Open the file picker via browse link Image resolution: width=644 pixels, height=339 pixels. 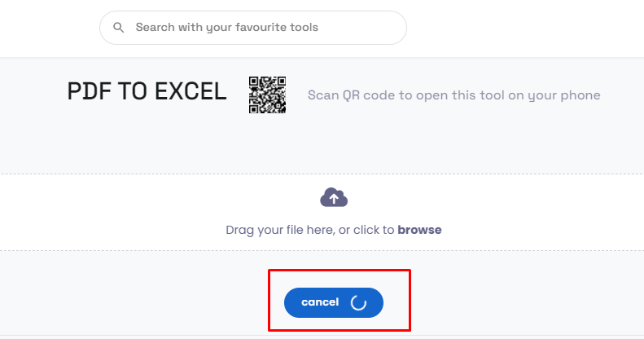click(419, 230)
